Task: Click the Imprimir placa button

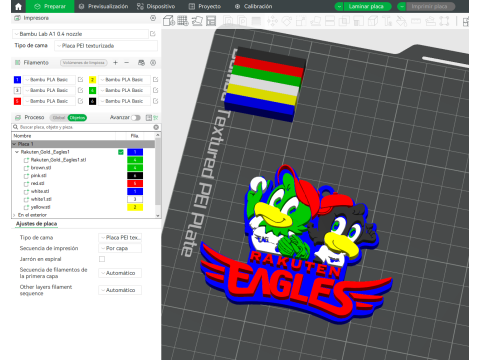Action: point(429,6)
